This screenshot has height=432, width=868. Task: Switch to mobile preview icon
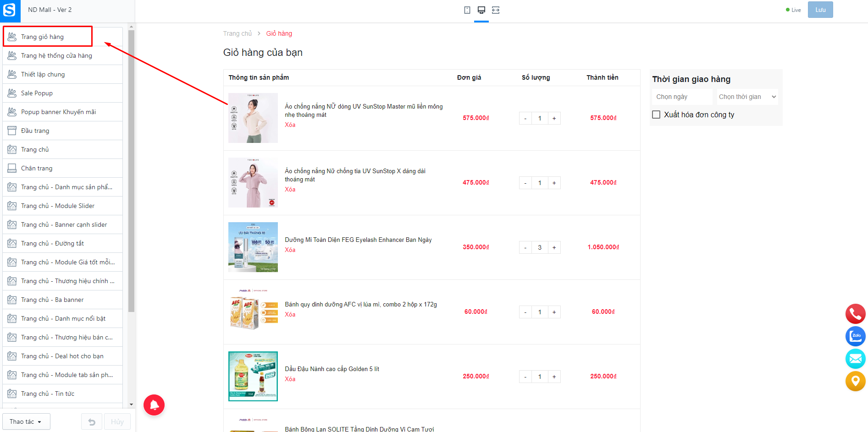click(x=467, y=10)
